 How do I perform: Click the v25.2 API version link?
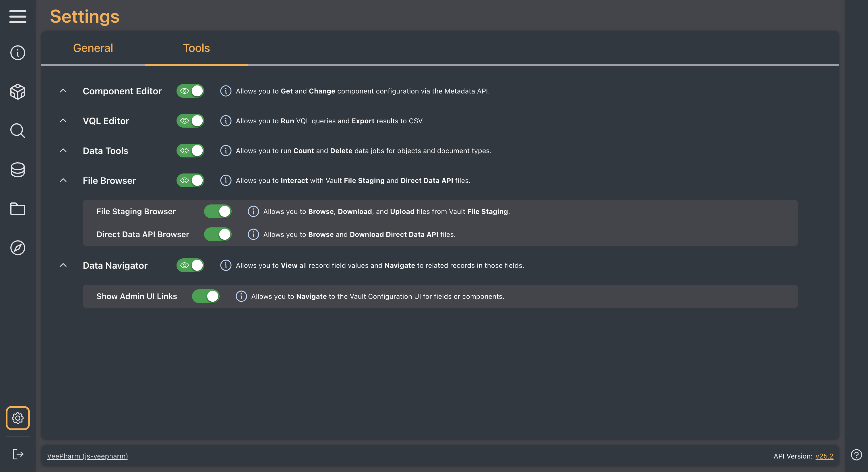pos(824,456)
